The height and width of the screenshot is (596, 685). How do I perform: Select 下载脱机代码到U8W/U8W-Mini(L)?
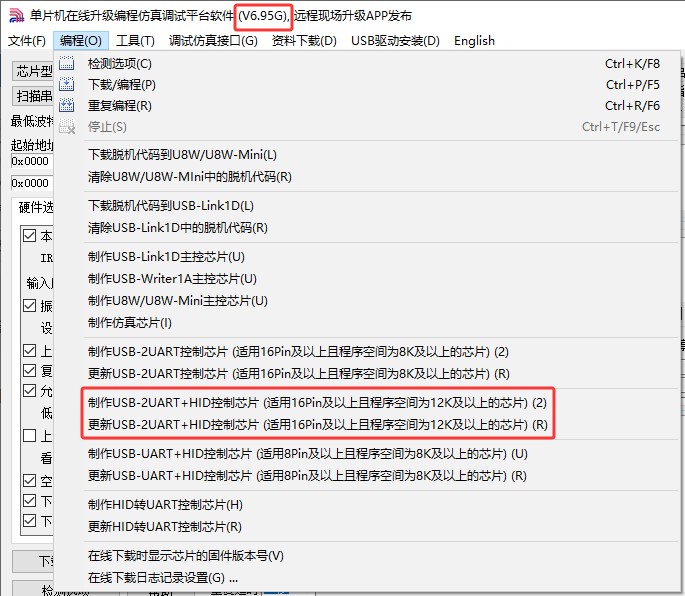pyautogui.click(x=367, y=155)
